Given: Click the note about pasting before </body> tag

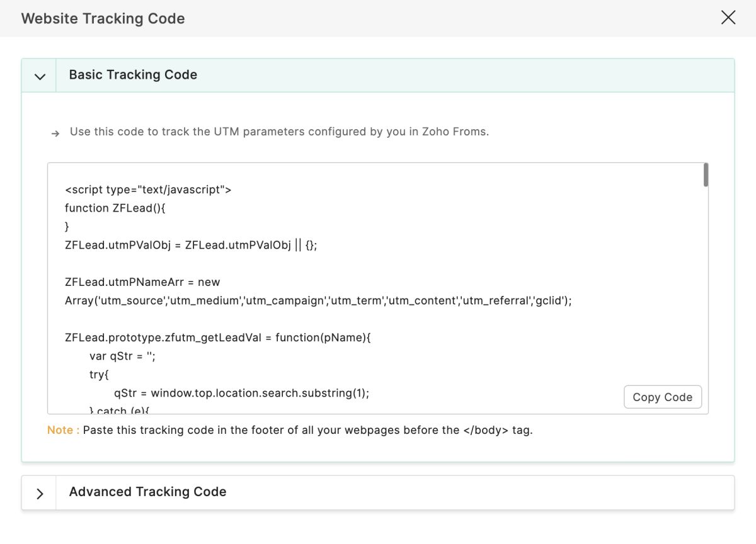Looking at the screenshot, I should pos(307,431).
